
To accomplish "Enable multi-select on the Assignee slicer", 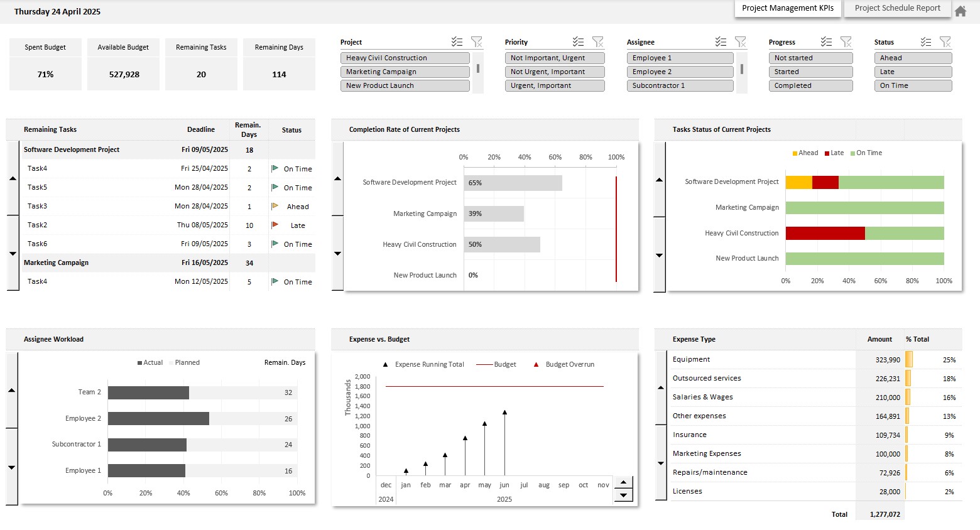I will coord(720,41).
